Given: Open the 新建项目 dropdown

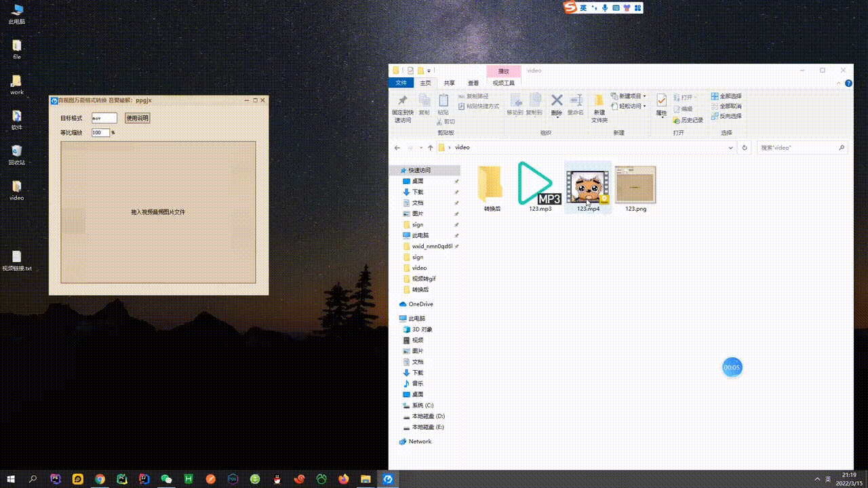Looking at the screenshot, I should (628, 96).
